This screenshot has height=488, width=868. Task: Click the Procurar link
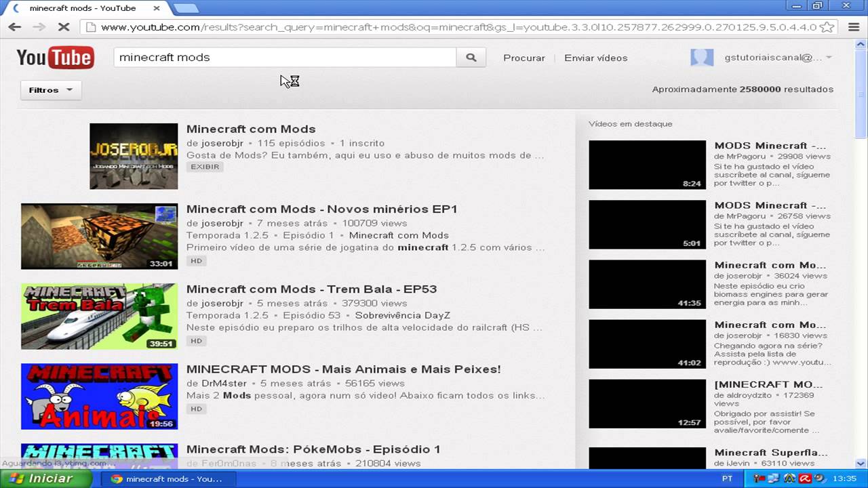pos(524,58)
